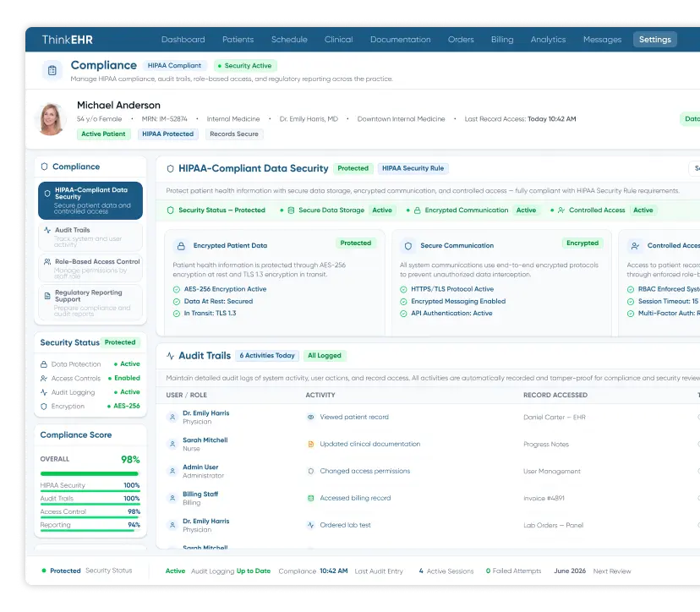
Task: Click the Compliance clipboard icon in header
Action: click(x=52, y=70)
